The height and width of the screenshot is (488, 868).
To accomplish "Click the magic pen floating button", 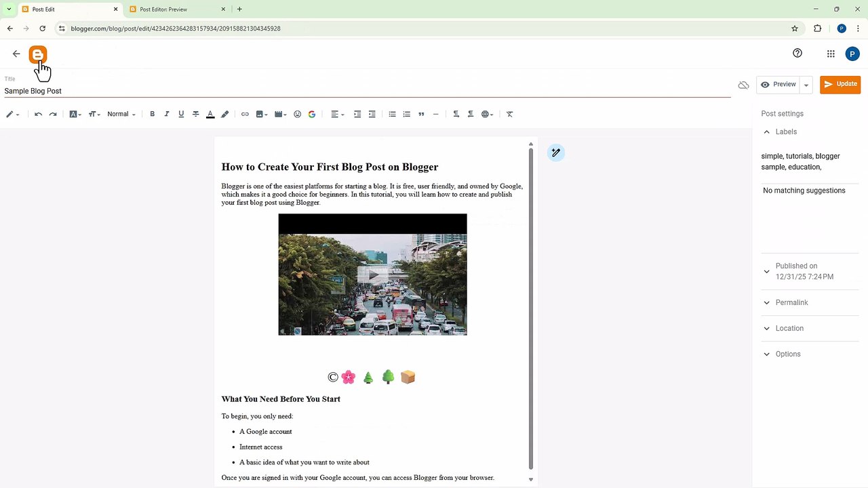I will tap(555, 152).
